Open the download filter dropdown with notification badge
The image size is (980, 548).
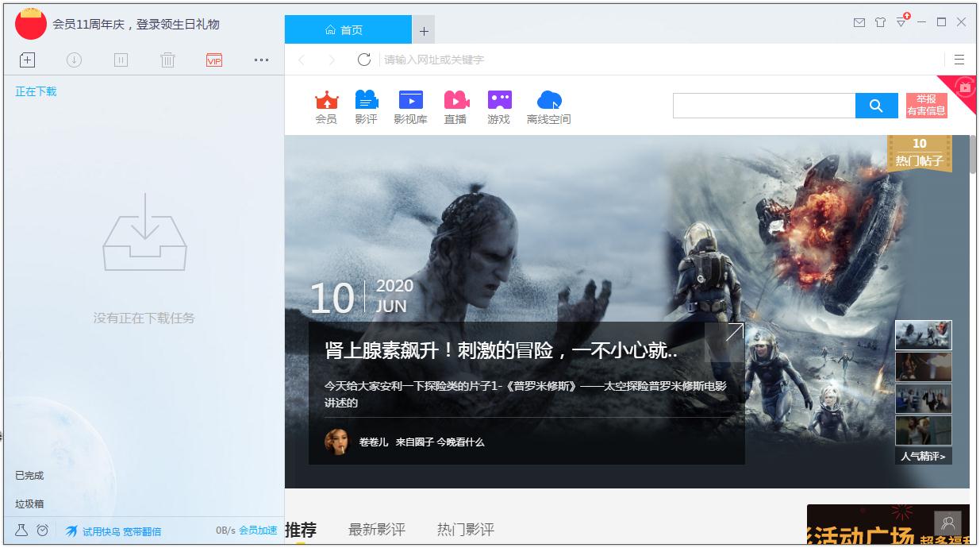pos(902,23)
